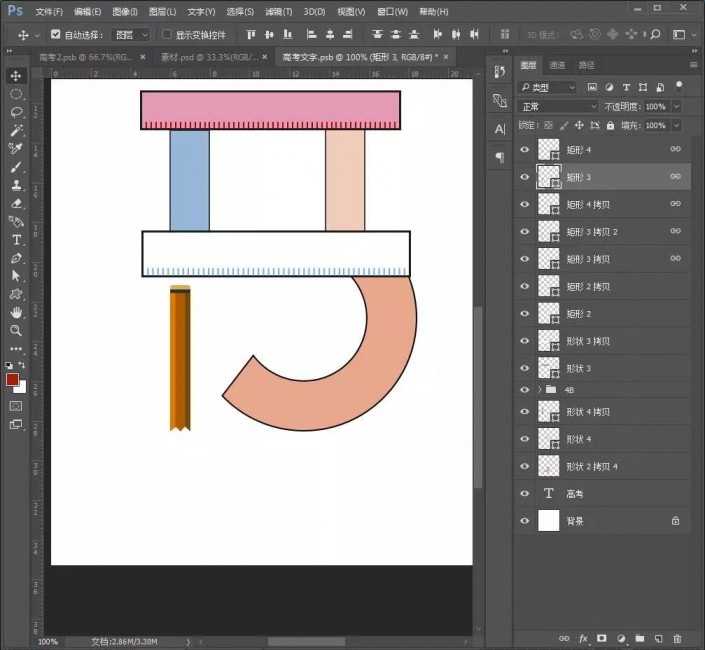Select the Brush tool
Screen dimensions: 705x650
point(16,167)
